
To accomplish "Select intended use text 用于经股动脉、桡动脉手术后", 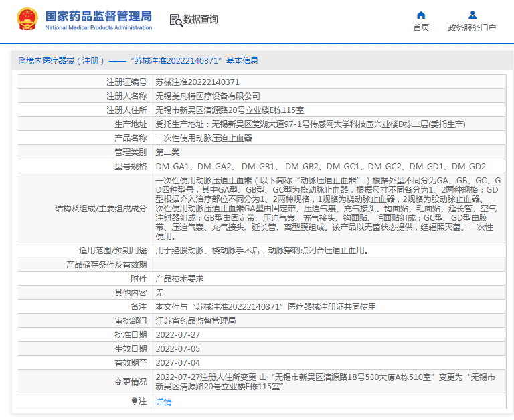I will (262, 251).
